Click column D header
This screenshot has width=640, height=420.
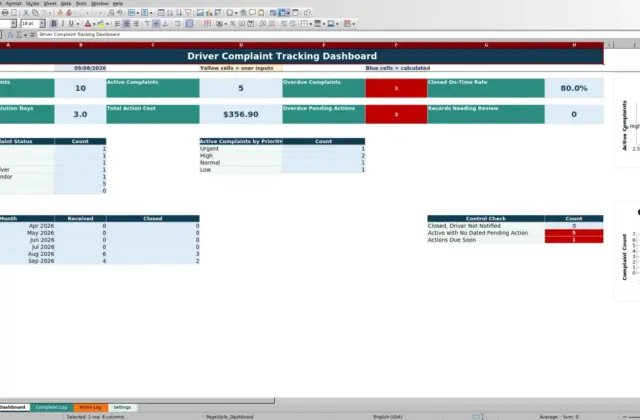coord(241,45)
